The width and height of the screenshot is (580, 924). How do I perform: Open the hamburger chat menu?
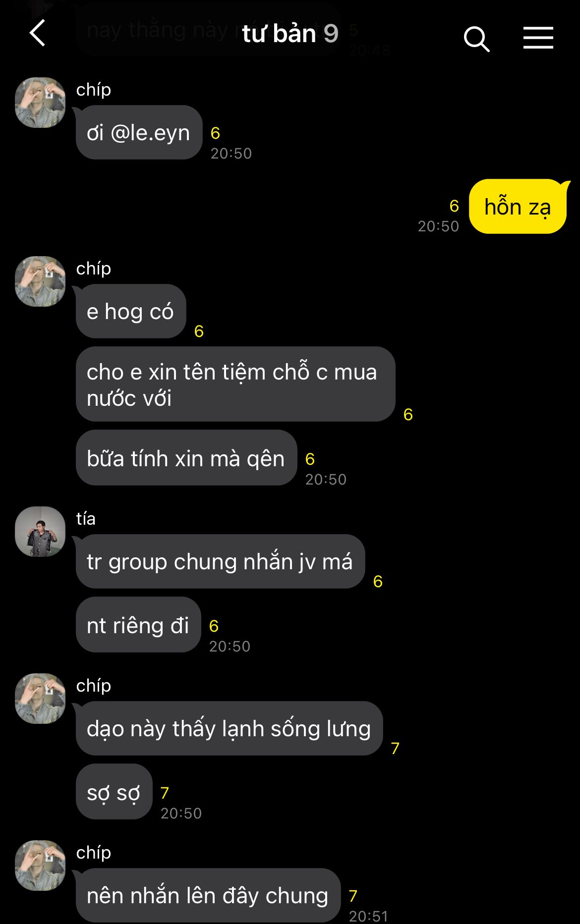[538, 38]
